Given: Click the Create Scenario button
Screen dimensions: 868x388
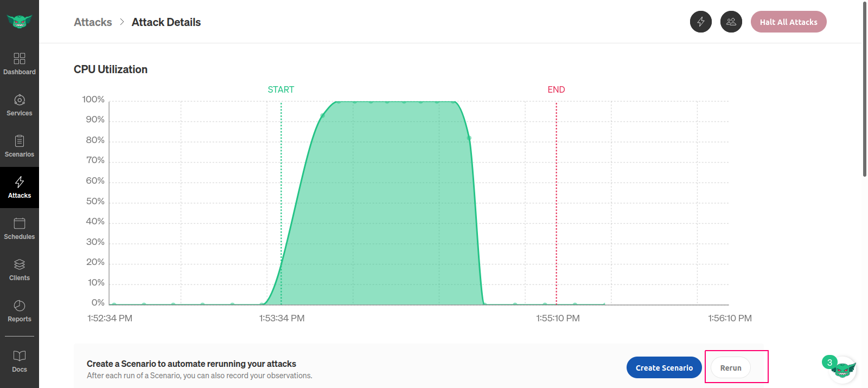Looking at the screenshot, I should click(664, 367).
